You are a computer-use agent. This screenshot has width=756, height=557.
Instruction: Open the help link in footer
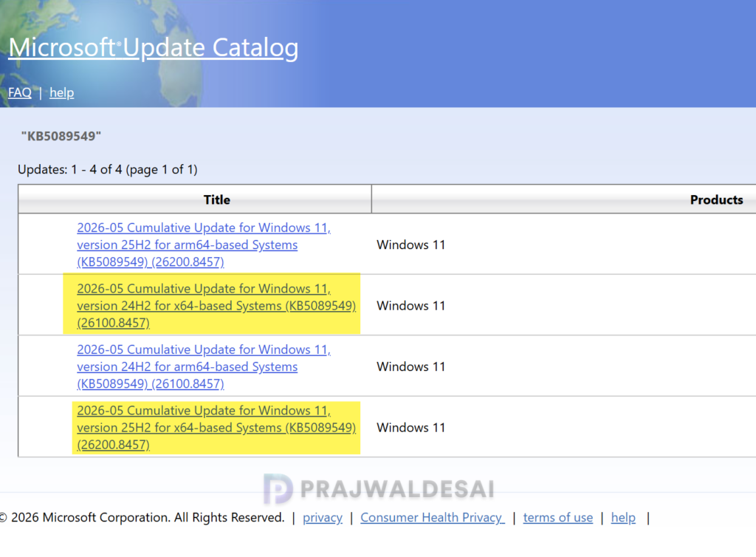point(623,517)
